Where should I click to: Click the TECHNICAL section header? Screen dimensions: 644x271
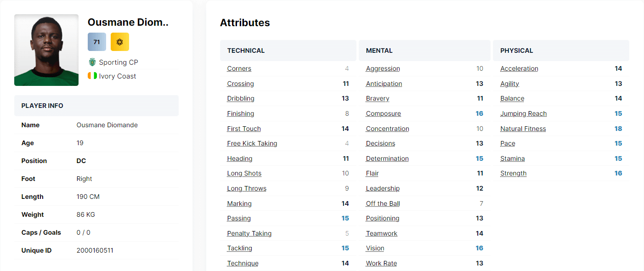(x=247, y=51)
